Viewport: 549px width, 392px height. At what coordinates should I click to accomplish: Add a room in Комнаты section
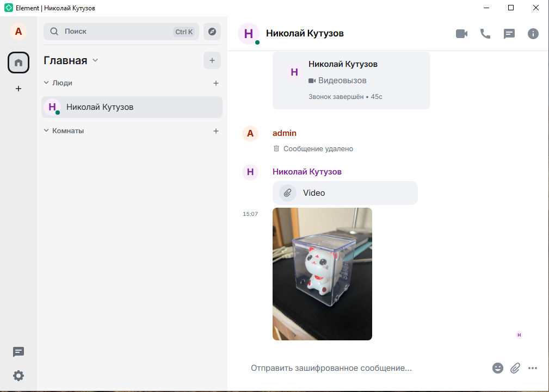tap(216, 131)
